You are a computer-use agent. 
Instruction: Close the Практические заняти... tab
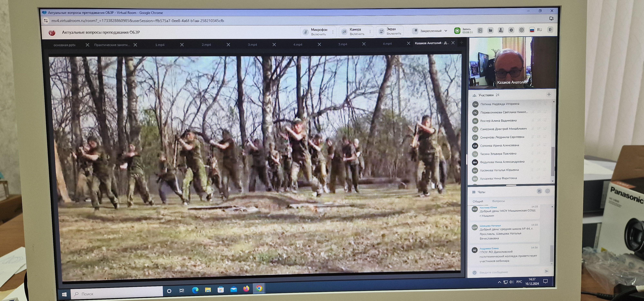point(135,45)
